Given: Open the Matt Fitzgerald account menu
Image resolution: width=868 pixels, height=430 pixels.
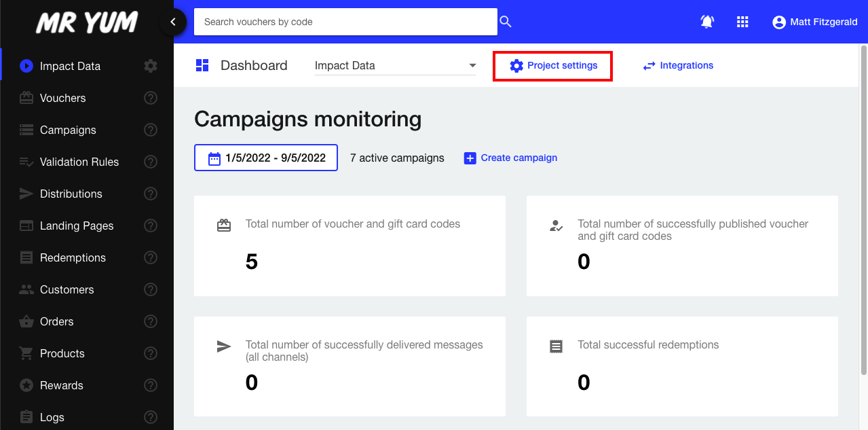Looking at the screenshot, I should 815,22.
